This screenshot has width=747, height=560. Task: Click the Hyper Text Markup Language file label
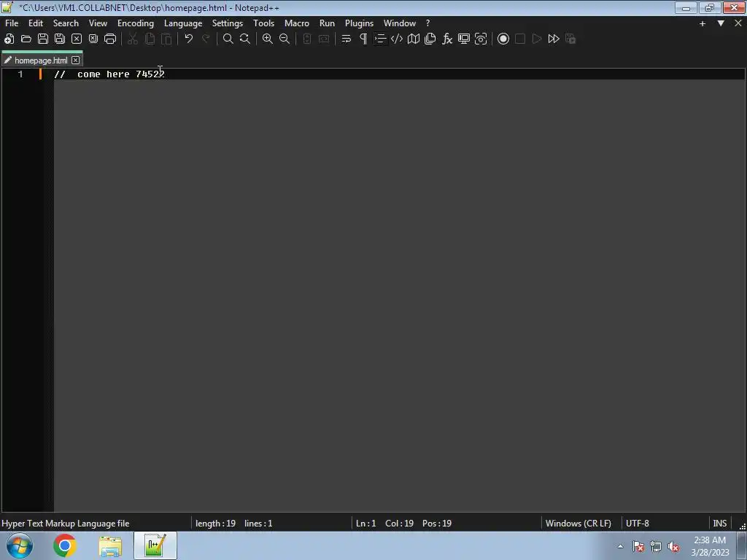pyautogui.click(x=65, y=524)
